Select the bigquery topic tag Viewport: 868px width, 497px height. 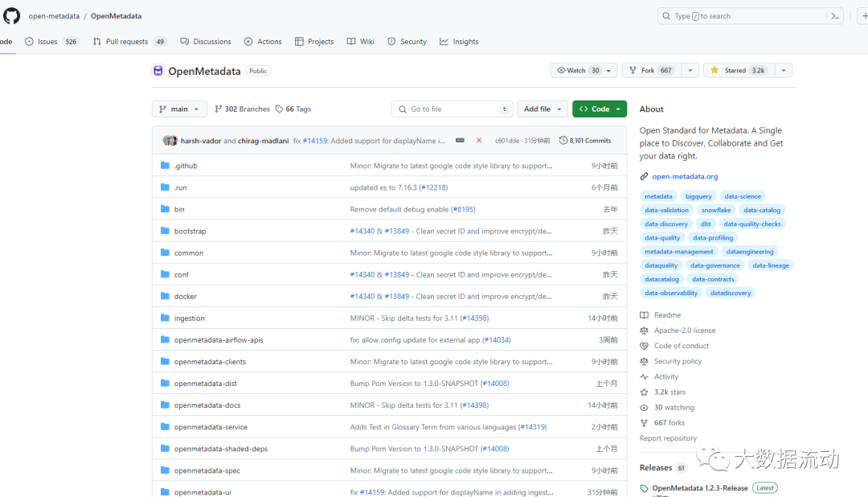pos(698,196)
